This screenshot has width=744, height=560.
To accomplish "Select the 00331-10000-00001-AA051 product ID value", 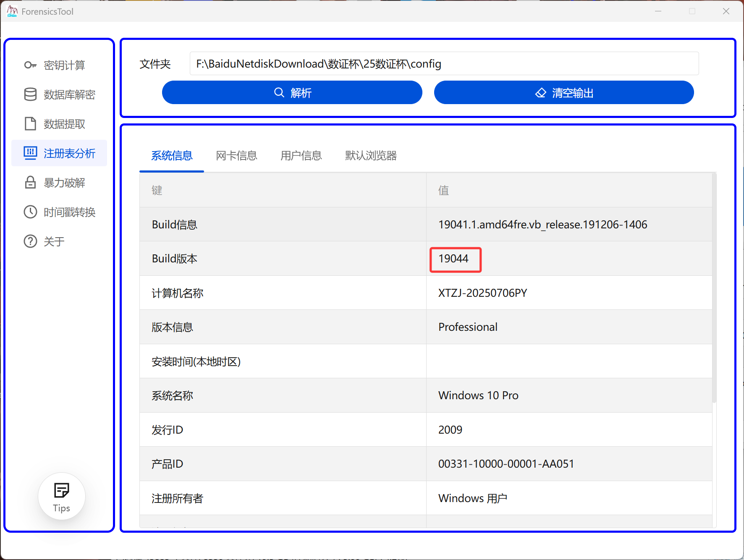I will (x=506, y=464).
